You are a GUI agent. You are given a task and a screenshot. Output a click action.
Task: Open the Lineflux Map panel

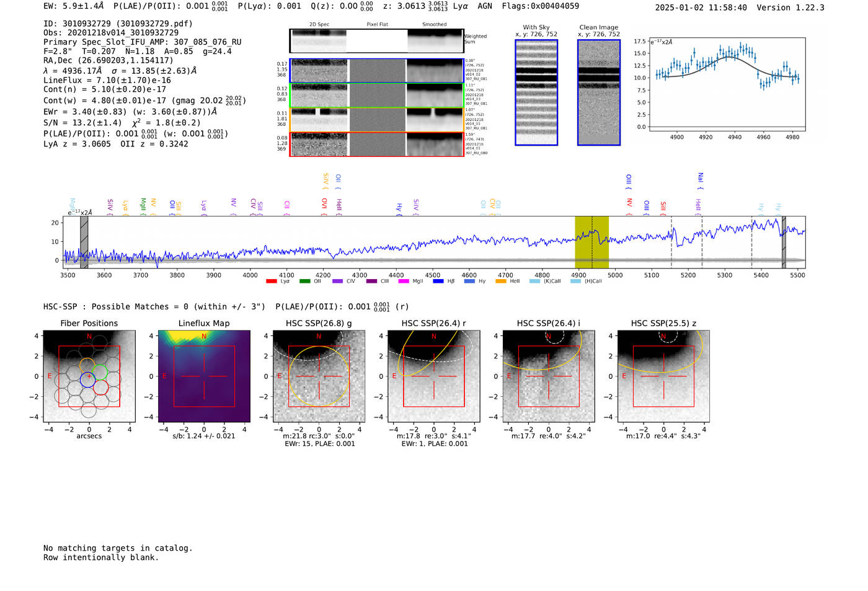point(204,376)
